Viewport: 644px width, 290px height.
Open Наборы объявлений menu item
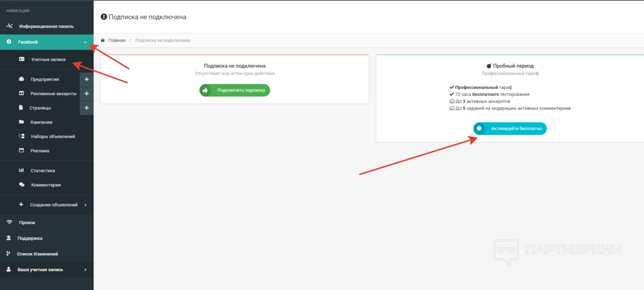click(x=47, y=136)
